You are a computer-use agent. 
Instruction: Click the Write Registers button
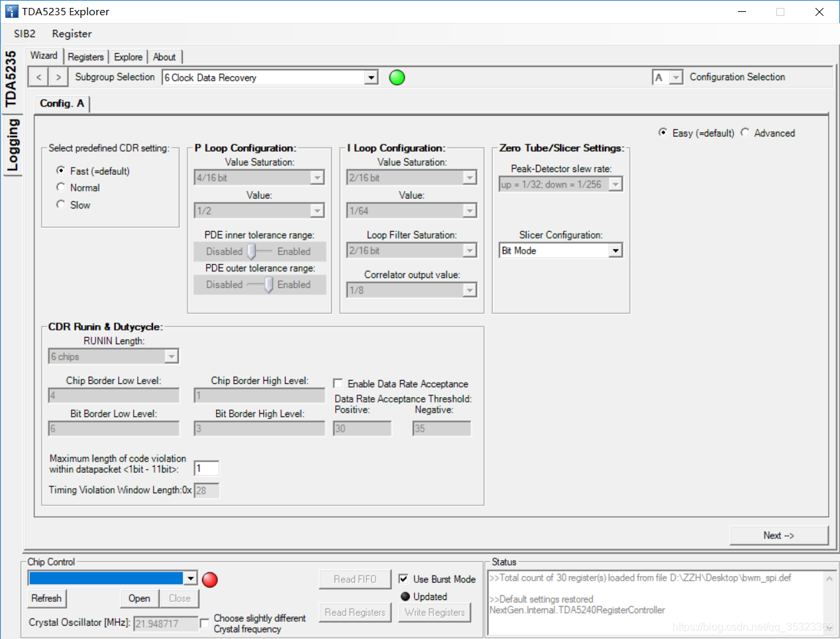[x=435, y=613]
